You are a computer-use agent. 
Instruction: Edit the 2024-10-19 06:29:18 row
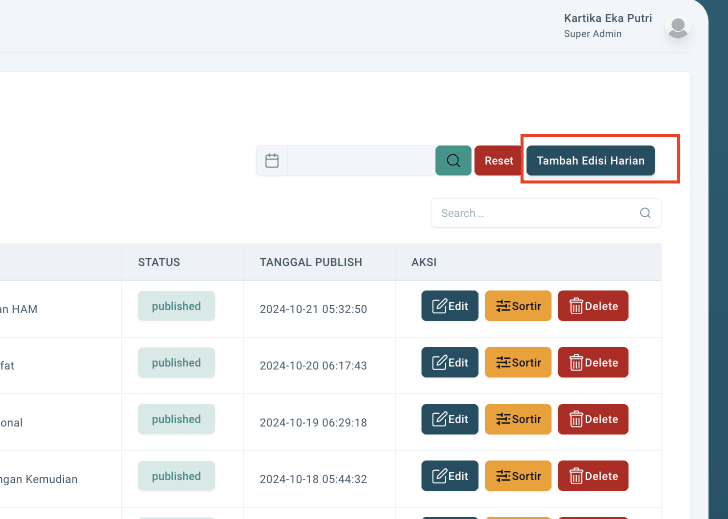point(449,419)
